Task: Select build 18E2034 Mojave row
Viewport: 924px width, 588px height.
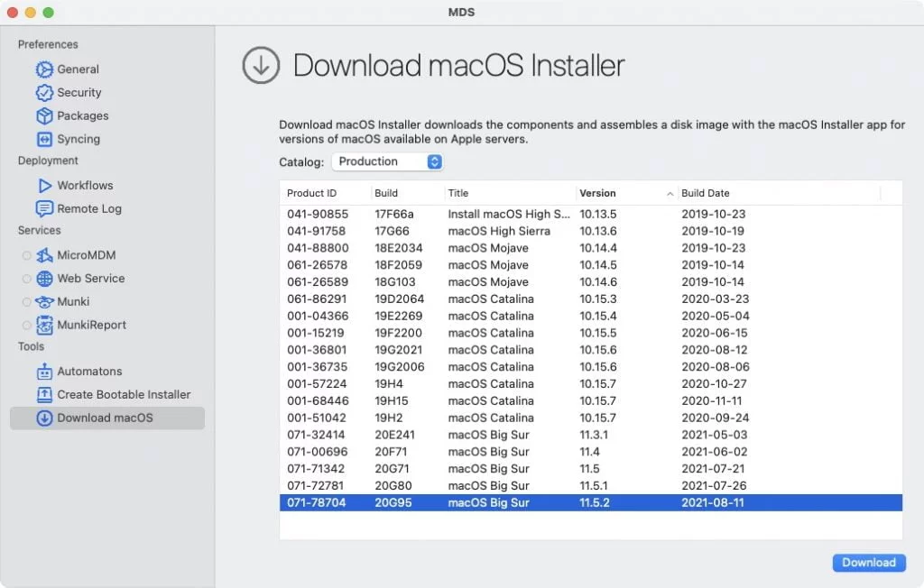Action: coord(590,248)
